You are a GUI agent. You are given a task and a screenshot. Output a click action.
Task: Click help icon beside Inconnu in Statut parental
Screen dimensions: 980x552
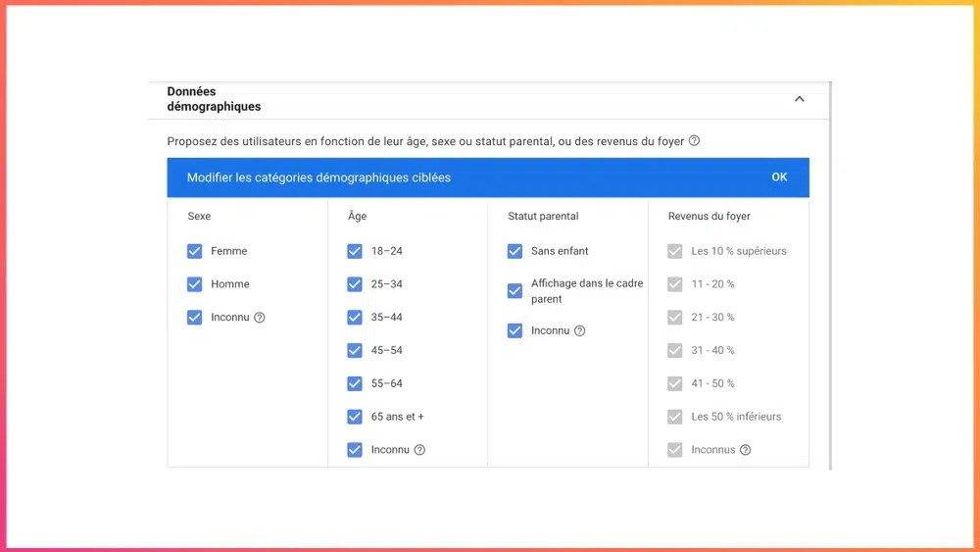(x=579, y=331)
